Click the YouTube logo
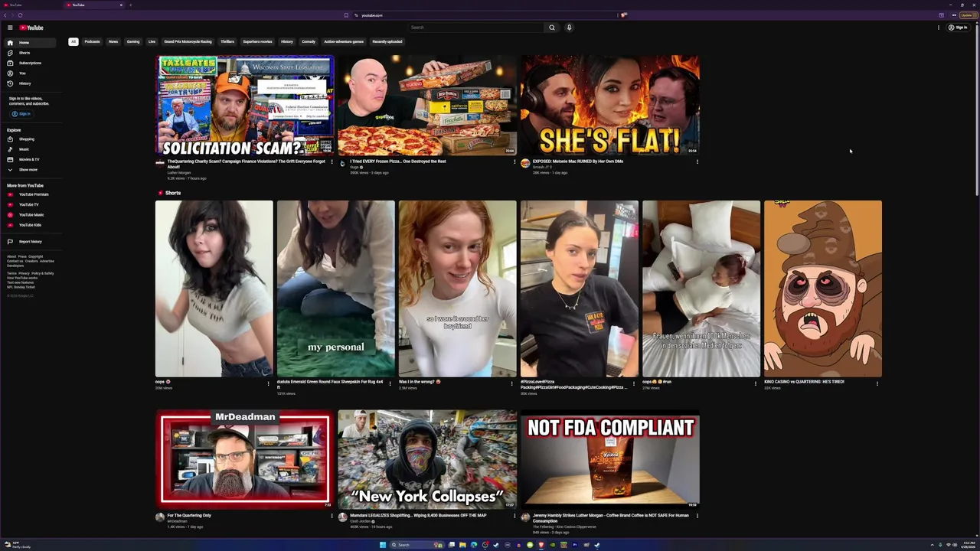This screenshot has width=980, height=551. tap(31, 28)
